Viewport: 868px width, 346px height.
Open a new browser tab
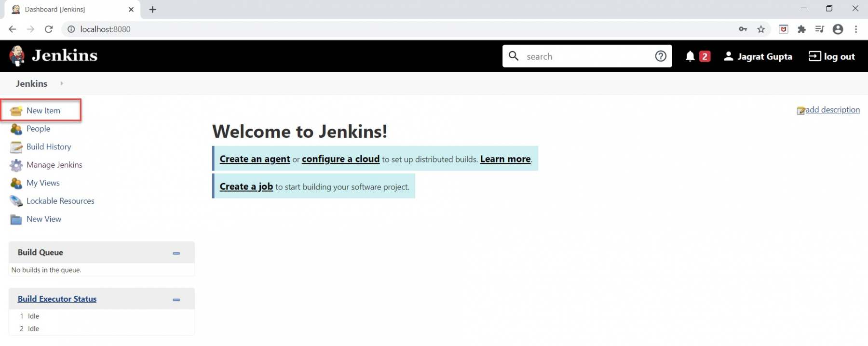pyautogui.click(x=152, y=10)
